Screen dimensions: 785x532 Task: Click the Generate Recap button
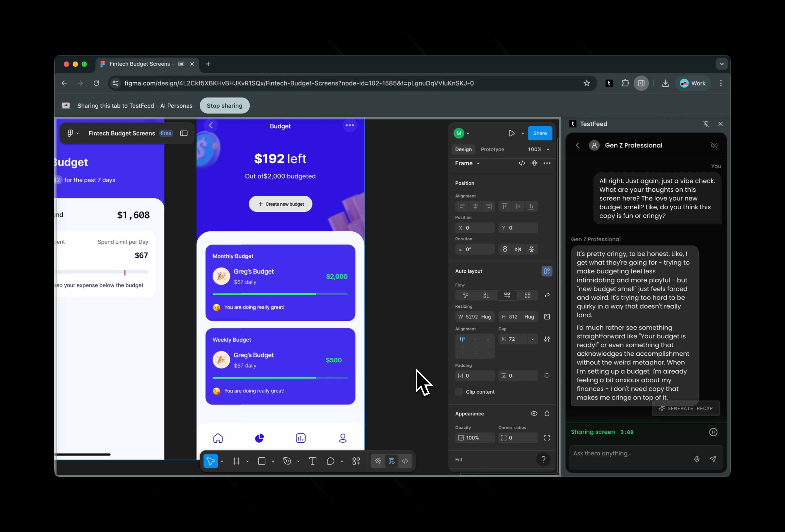[686, 408]
